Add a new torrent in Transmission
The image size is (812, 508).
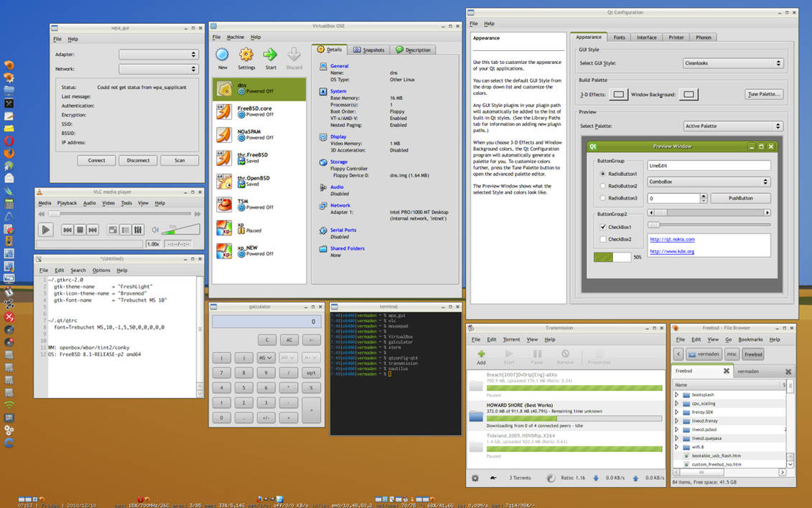pyautogui.click(x=481, y=355)
